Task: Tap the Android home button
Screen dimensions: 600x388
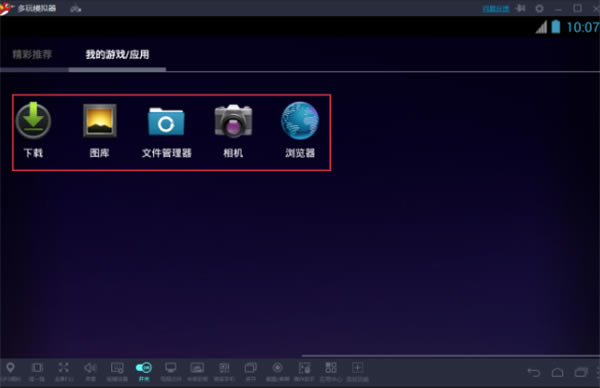Action: (x=558, y=372)
